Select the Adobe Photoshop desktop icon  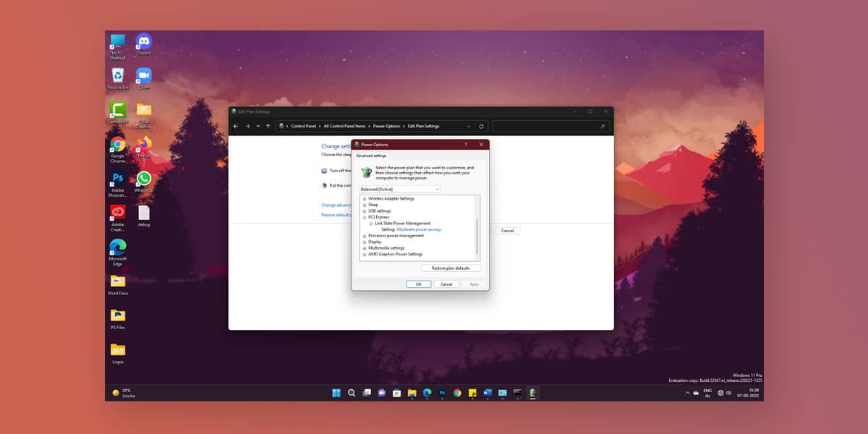point(117,184)
